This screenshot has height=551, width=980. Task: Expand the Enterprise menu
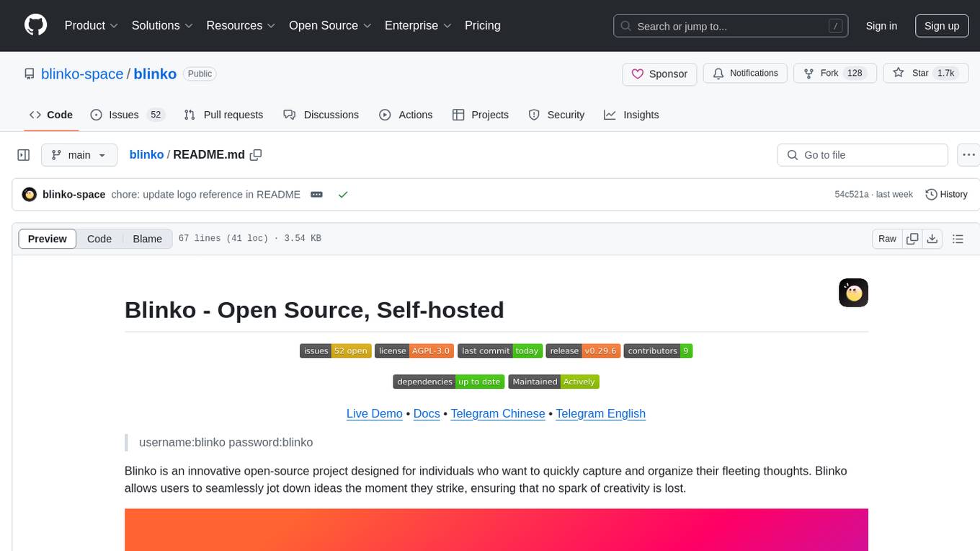(x=418, y=25)
